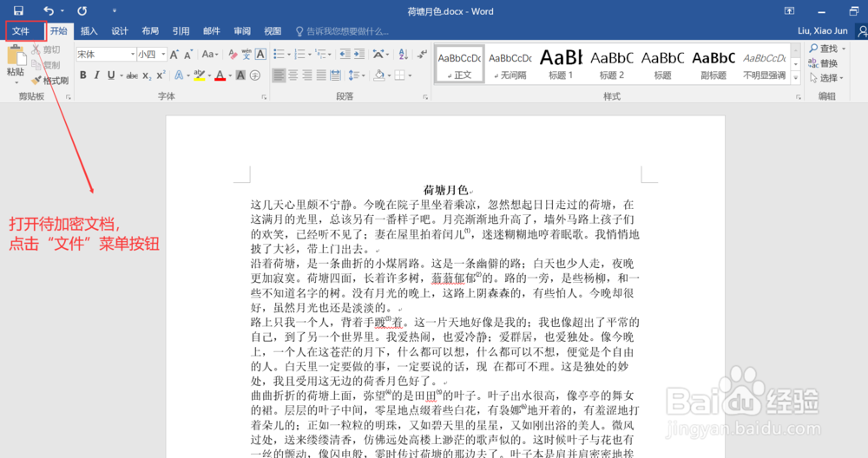This screenshot has height=458, width=868.
Task: Click the Redo/Repeat icon
Action: point(82,11)
